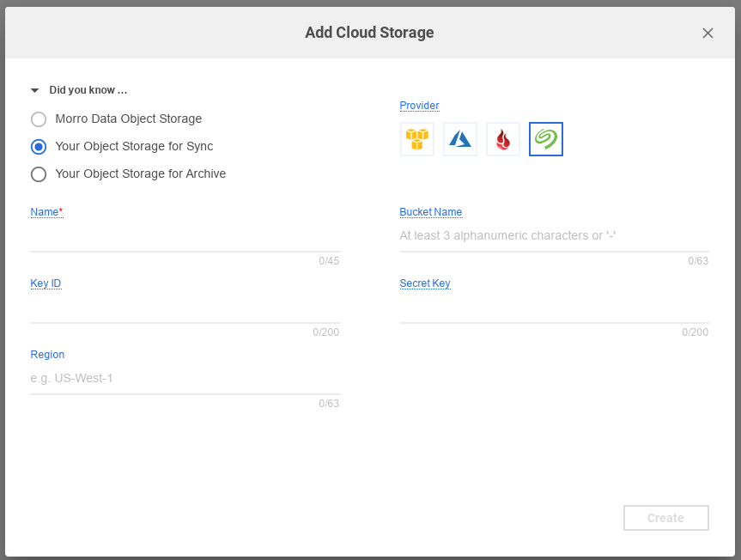Click the Key ID label link
The width and height of the screenshot is (741, 560).
click(x=46, y=283)
